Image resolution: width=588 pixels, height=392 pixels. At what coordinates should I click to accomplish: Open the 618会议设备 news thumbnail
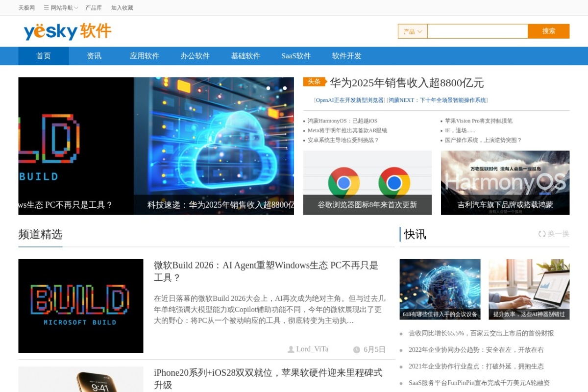click(x=440, y=289)
